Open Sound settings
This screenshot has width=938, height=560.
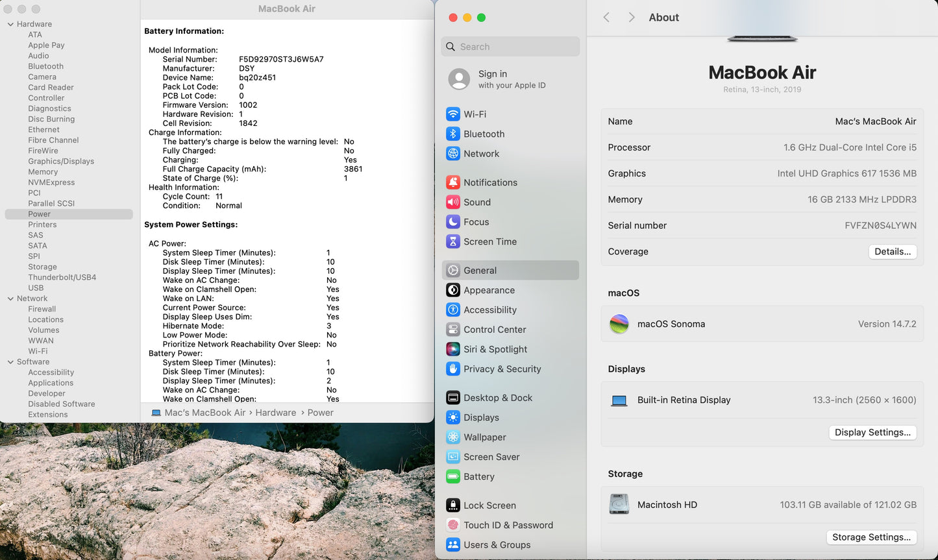476,202
